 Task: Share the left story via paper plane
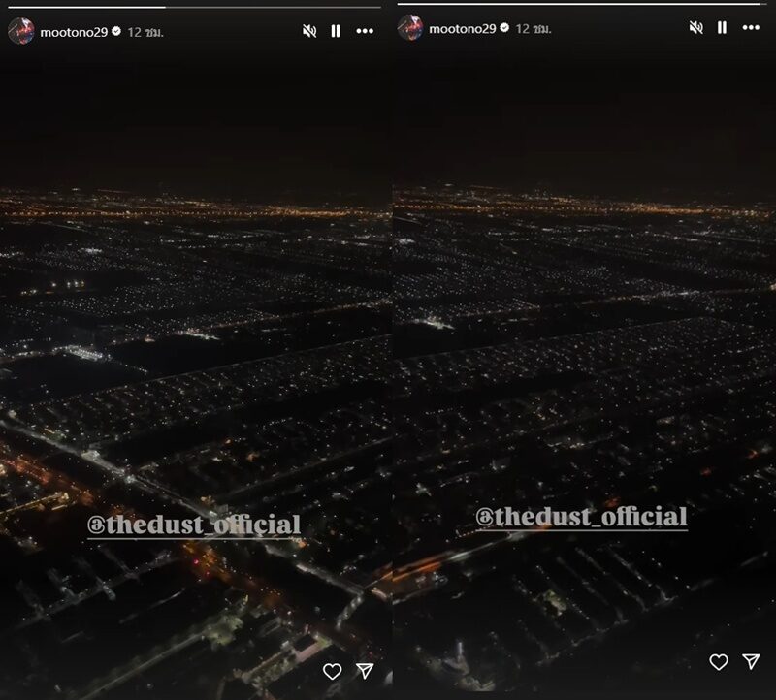click(366, 671)
